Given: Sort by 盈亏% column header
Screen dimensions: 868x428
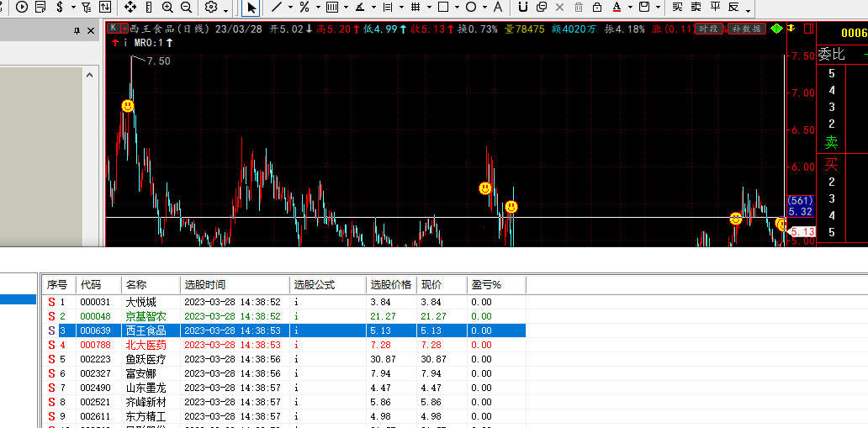Looking at the screenshot, I should pyautogui.click(x=496, y=285).
